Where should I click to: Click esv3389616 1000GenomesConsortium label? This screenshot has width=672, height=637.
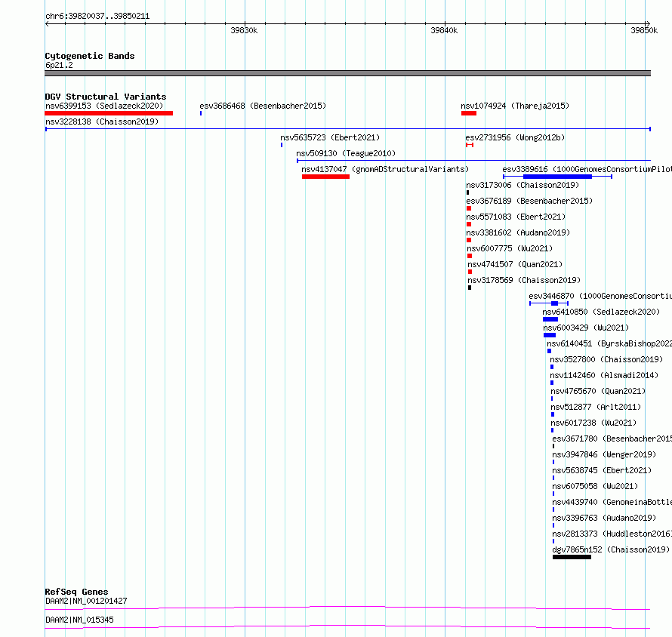click(x=587, y=169)
